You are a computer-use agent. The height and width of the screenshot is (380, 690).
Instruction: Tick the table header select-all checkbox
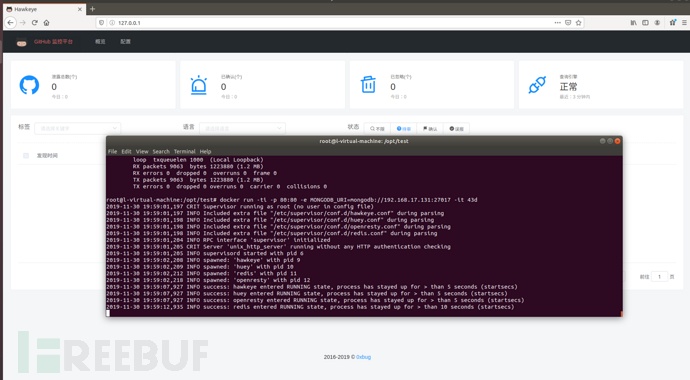26,156
